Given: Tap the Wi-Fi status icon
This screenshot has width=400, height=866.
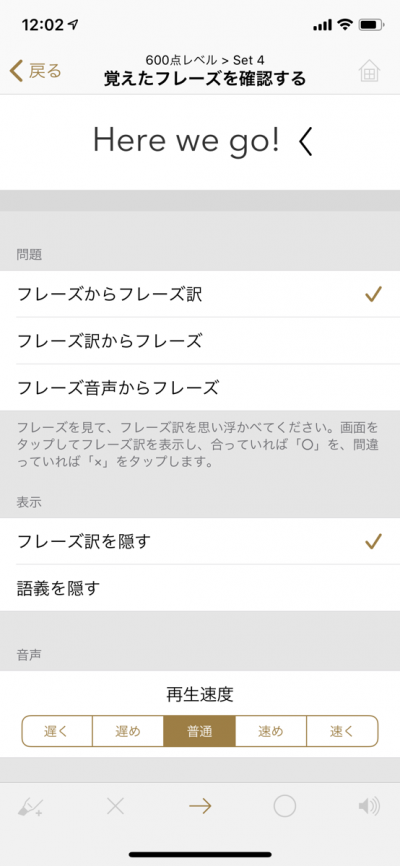Looking at the screenshot, I should (x=345, y=24).
